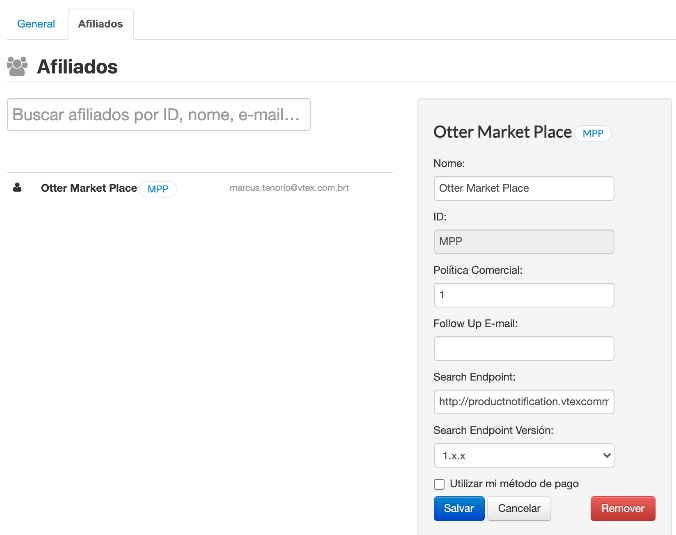
Task: Expand the Search Endpoint Versión dropdown
Action: click(524, 456)
